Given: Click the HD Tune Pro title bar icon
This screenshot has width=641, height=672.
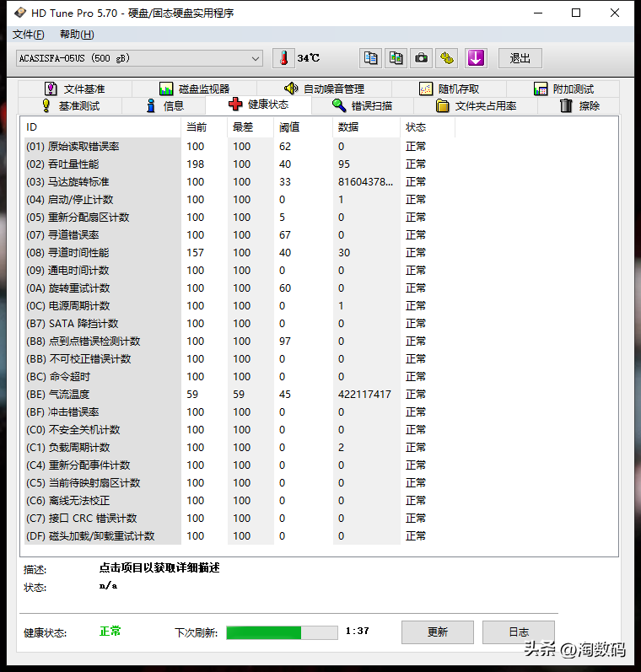Looking at the screenshot, I should click(20, 13).
